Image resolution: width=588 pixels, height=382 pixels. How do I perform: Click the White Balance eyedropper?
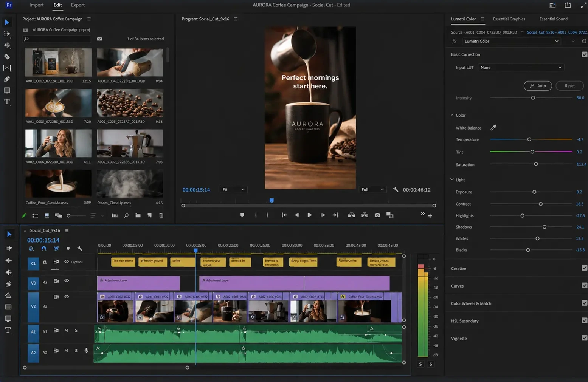(493, 128)
